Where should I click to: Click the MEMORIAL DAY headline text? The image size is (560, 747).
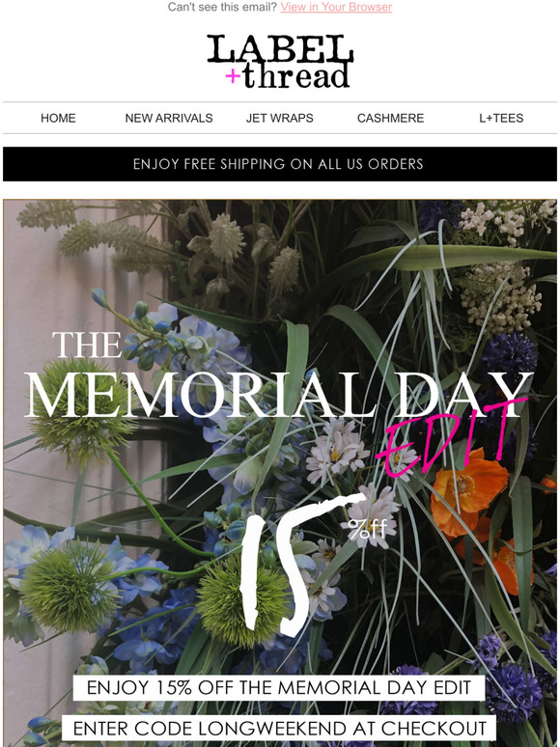point(278,396)
